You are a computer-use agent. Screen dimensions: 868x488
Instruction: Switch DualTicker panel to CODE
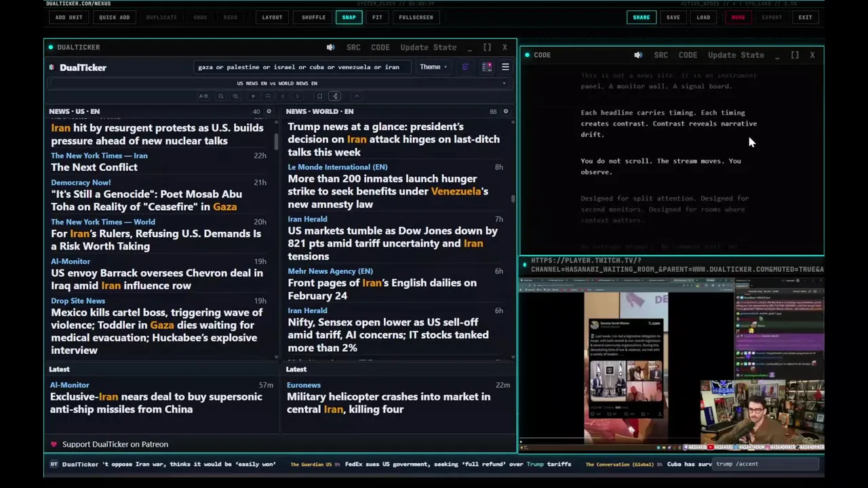[380, 47]
